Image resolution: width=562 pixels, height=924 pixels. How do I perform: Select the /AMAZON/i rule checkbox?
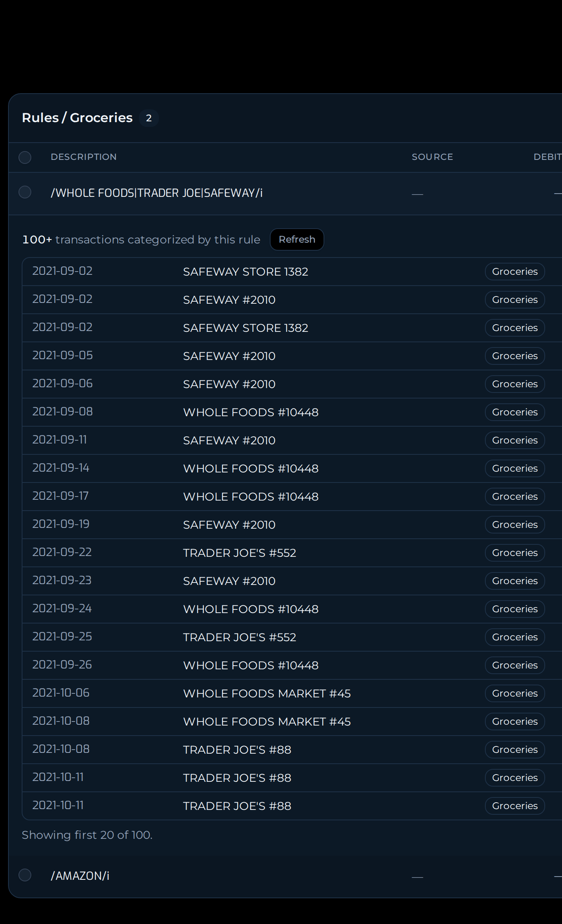click(x=25, y=875)
